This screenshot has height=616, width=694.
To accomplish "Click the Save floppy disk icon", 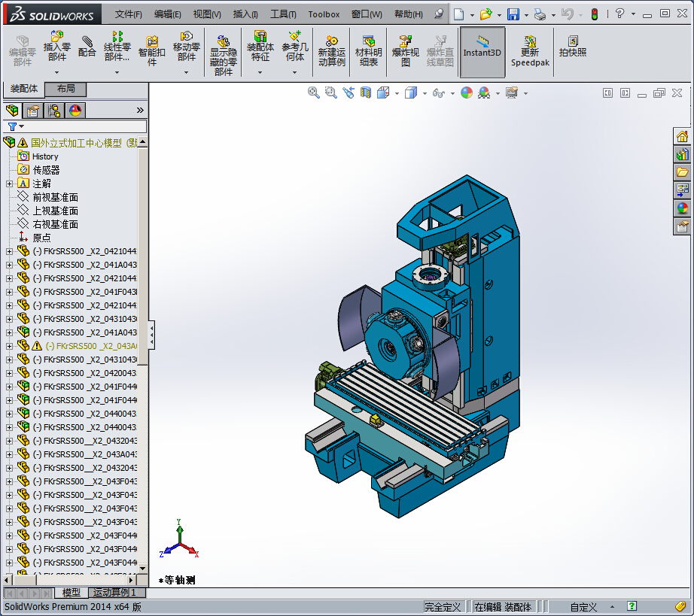I will coord(513,14).
